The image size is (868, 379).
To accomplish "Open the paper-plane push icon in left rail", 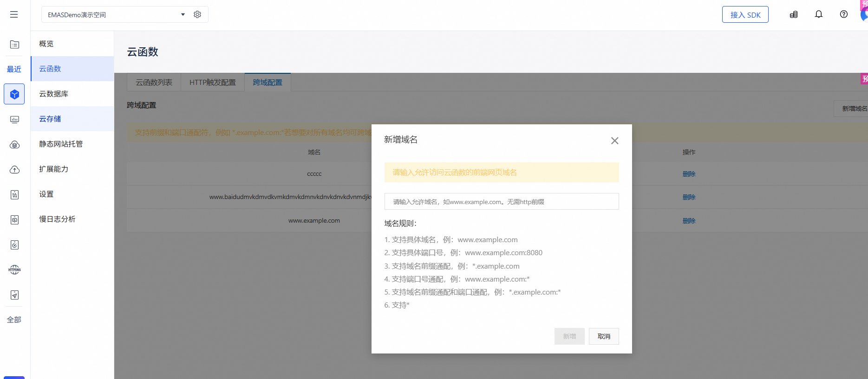I will coord(14,295).
